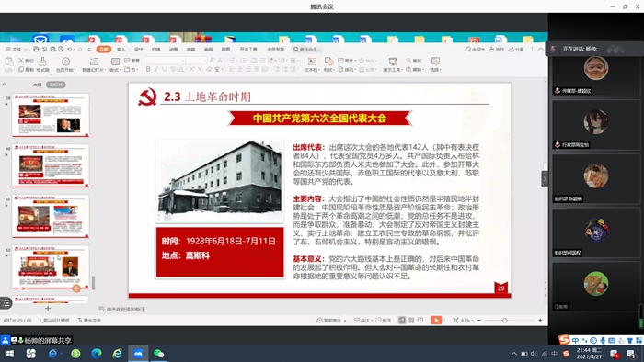Viewport: 644px width, 362px height.
Task: Click the 分享 share button
Action: (517, 50)
